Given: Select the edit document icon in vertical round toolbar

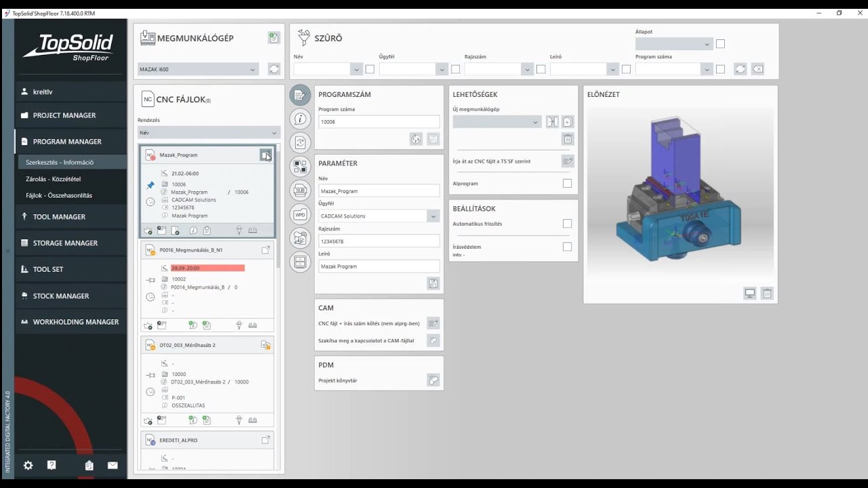Looking at the screenshot, I should pos(300,95).
